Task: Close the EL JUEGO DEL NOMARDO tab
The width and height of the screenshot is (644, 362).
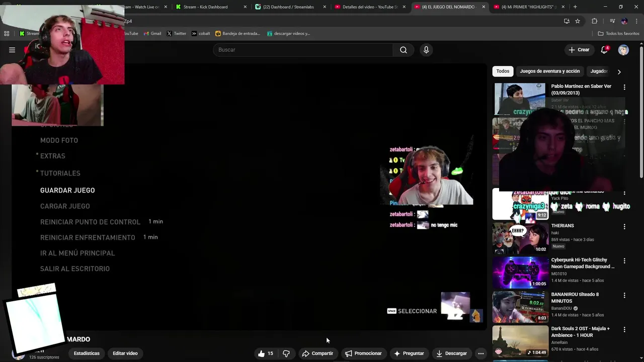Action: 484,7
